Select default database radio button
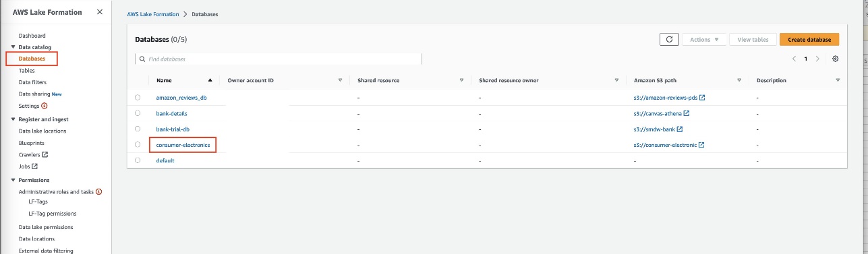Screen dimensions: 868x254 (138, 160)
